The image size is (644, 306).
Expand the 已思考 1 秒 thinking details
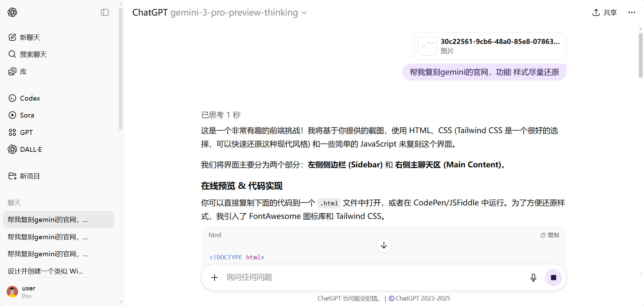tap(221, 115)
